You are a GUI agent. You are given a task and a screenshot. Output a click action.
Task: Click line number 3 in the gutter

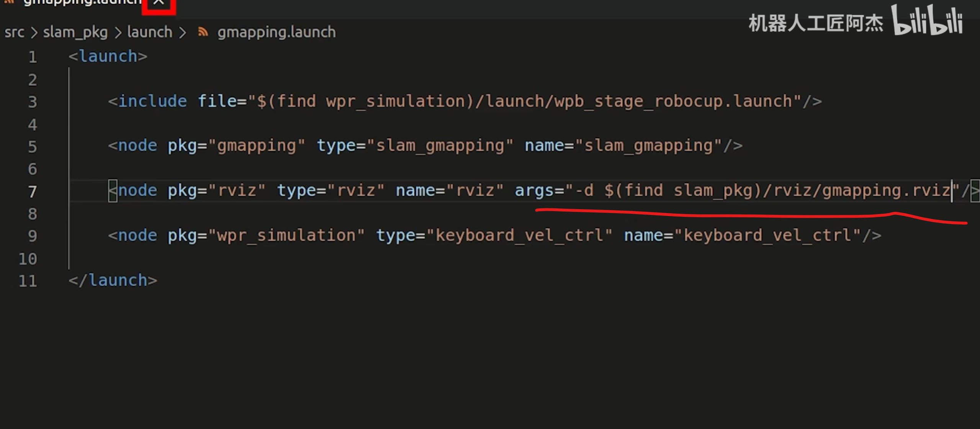click(33, 102)
